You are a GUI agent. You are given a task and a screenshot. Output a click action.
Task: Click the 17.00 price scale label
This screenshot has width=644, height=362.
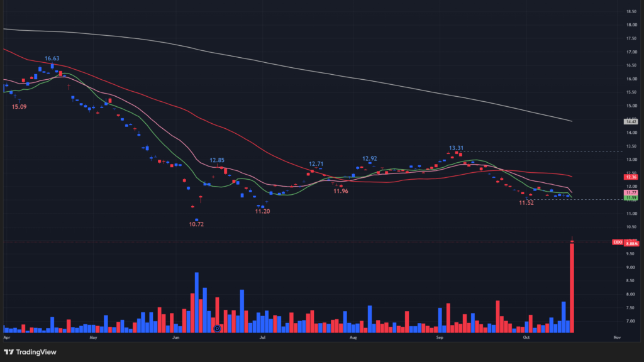[x=631, y=52]
